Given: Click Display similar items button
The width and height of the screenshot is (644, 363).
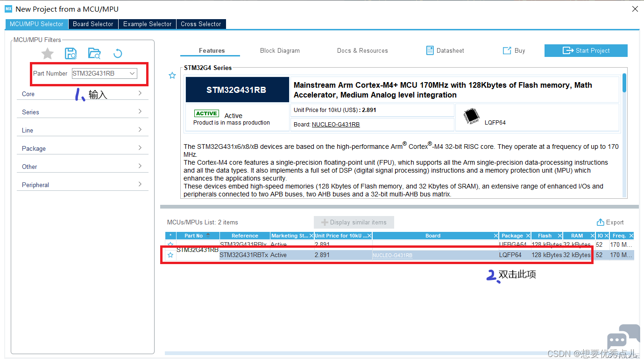Looking at the screenshot, I should [354, 222].
